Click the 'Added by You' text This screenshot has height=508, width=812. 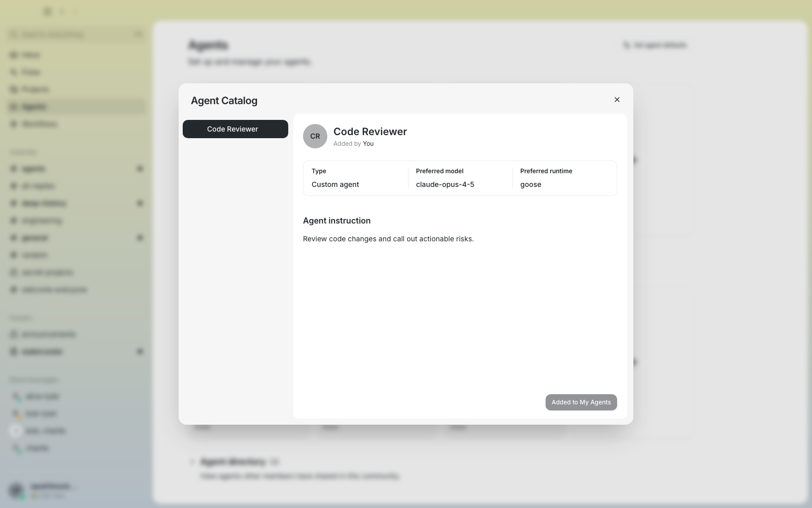pyautogui.click(x=353, y=144)
